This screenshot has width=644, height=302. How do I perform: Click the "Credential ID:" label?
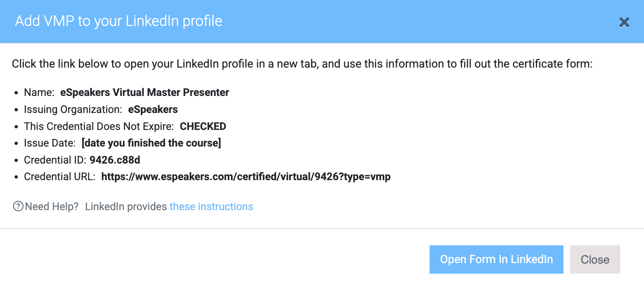[55, 160]
